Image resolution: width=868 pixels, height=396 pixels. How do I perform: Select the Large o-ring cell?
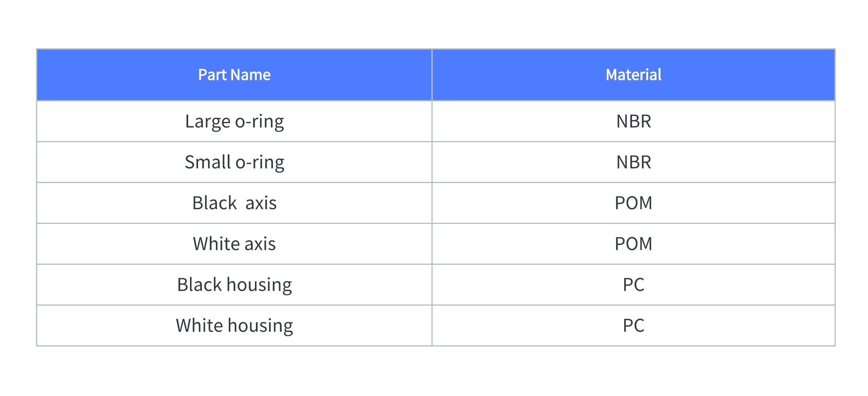(234, 121)
